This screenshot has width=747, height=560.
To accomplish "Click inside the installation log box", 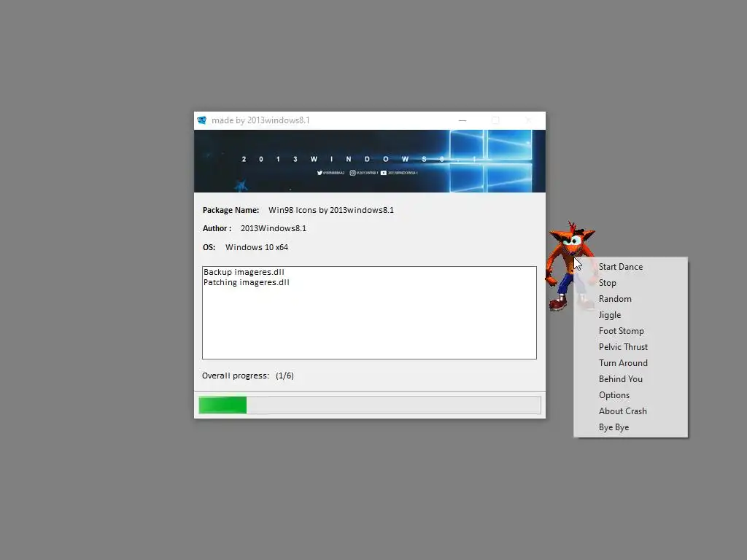I will [x=370, y=313].
